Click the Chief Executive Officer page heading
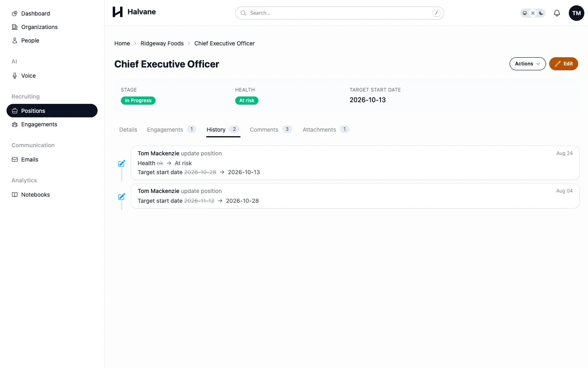Image resolution: width=588 pixels, height=368 pixels. pyautogui.click(x=167, y=64)
